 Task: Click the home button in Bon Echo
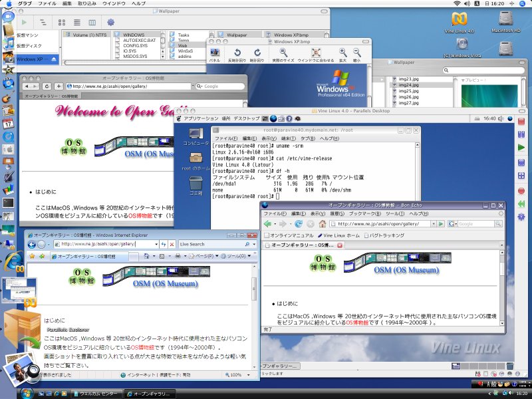click(323, 223)
